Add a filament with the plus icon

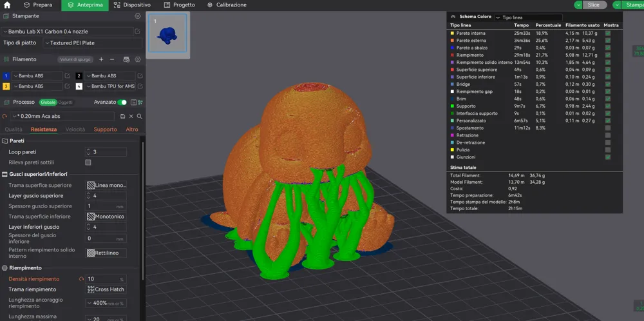pos(101,59)
